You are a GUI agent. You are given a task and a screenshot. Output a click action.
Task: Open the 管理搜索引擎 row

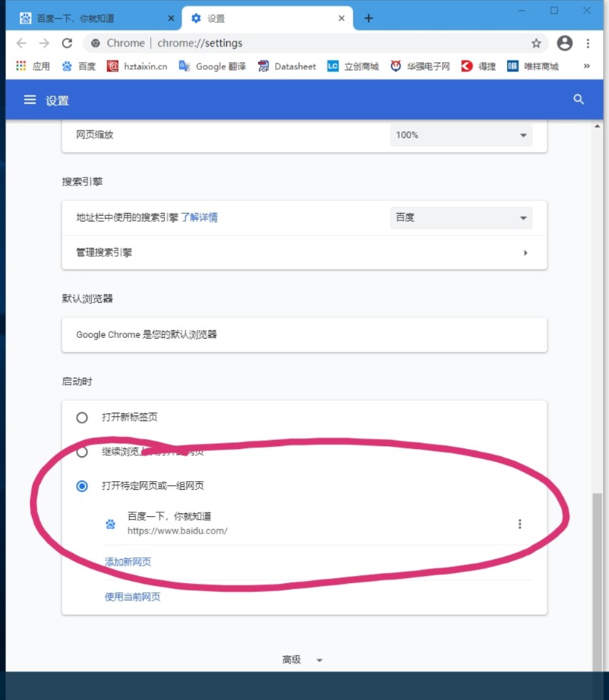[x=304, y=252]
